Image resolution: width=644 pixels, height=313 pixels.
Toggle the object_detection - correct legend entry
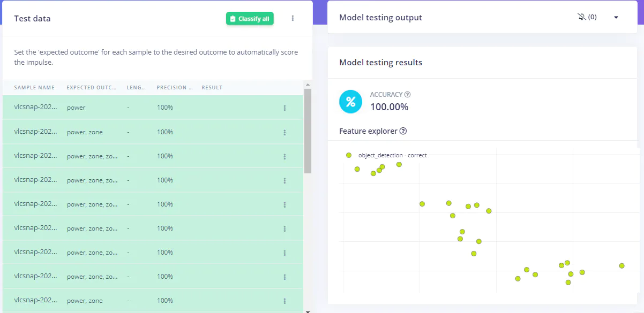[x=387, y=155]
